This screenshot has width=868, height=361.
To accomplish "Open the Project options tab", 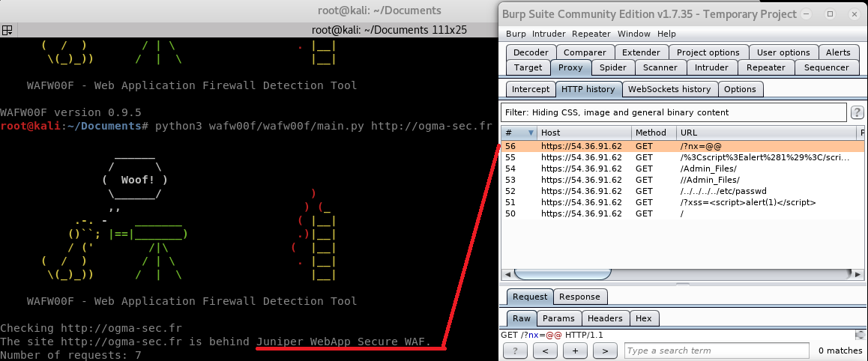I will coord(708,52).
